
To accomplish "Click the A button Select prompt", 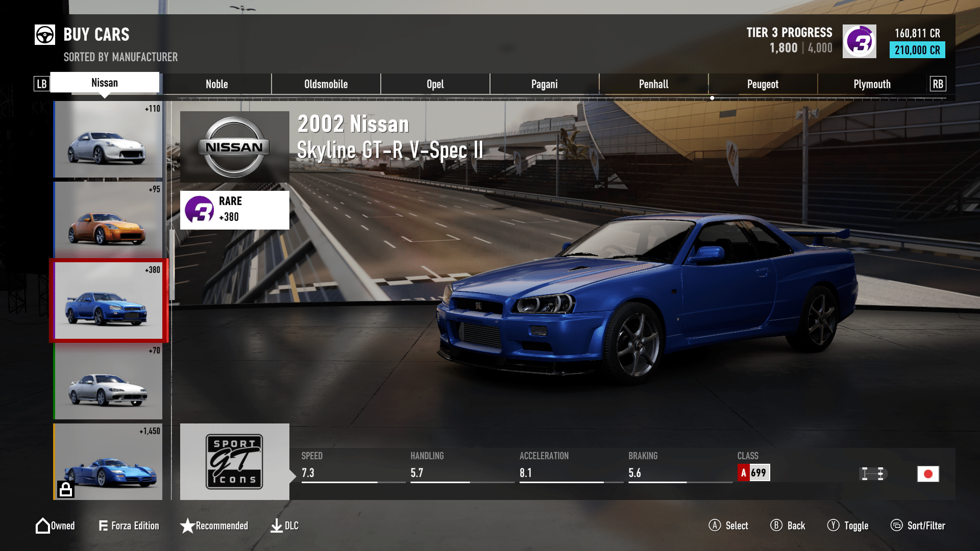I will [728, 525].
